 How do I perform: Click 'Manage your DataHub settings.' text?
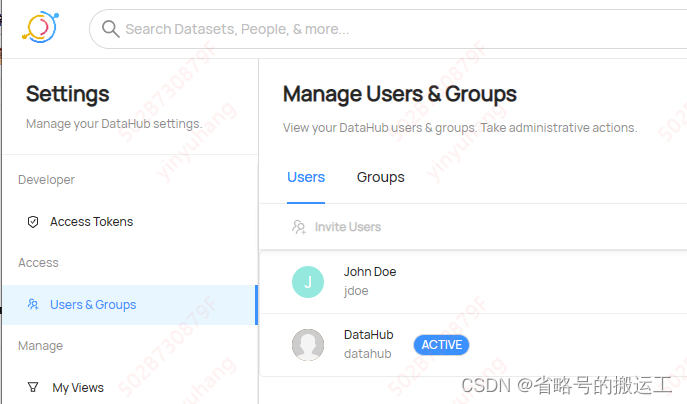114,124
